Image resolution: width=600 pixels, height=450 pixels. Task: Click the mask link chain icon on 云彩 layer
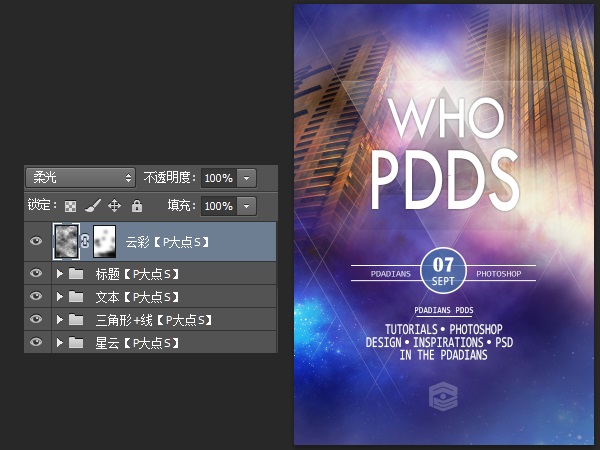tap(85, 241)
